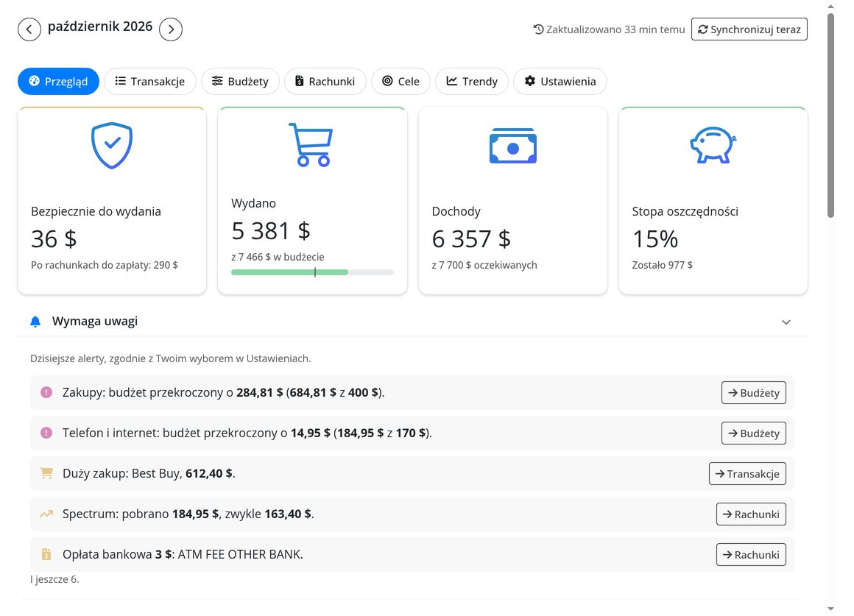This screenshot has height=616, width=854.
Task: Show the Trendy tab
Action: tap(472, 81)
